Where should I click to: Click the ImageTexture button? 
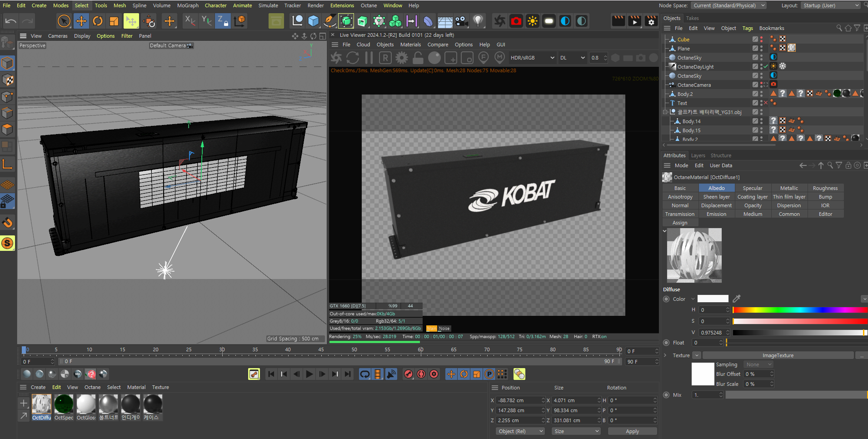coord(778,355)
